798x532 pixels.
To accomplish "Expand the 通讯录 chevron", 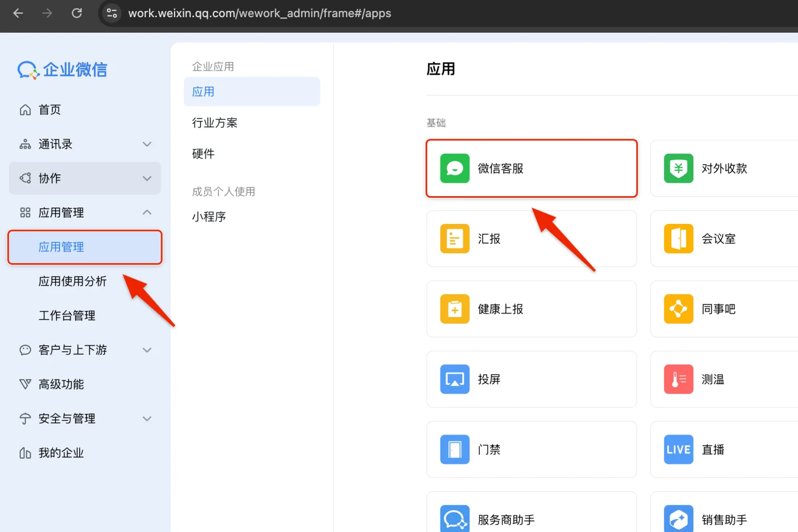I will [x=147, y=144].
